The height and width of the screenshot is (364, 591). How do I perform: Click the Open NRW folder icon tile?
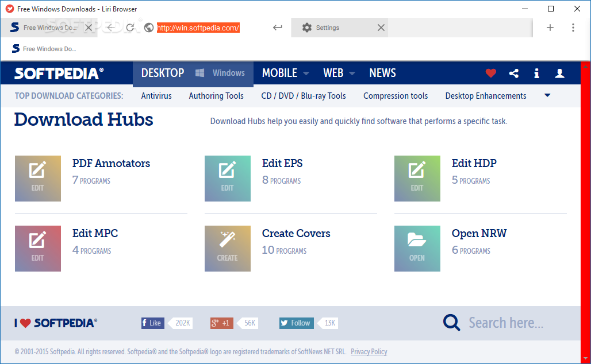417,249
